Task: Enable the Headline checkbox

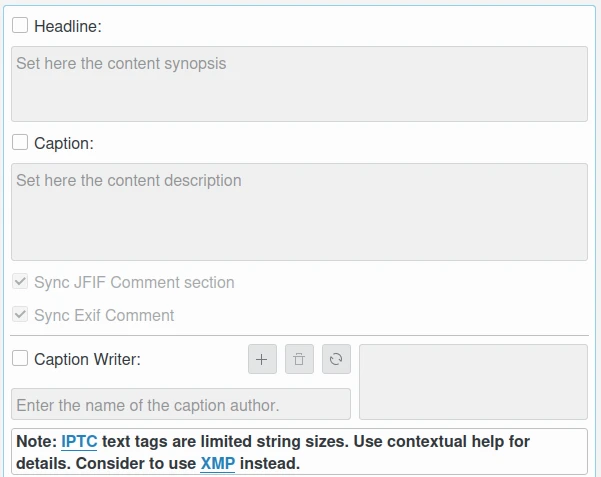Action: [20, 26]
